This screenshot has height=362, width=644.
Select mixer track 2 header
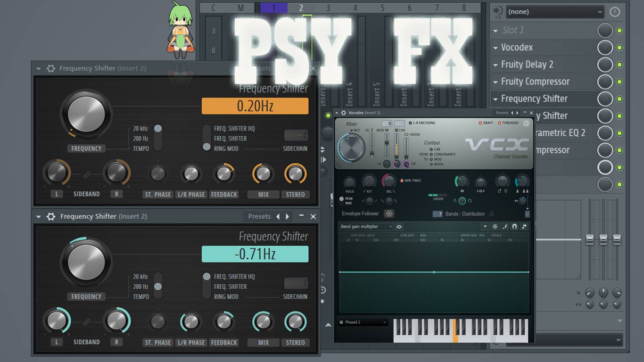click(x=301, y=8)
